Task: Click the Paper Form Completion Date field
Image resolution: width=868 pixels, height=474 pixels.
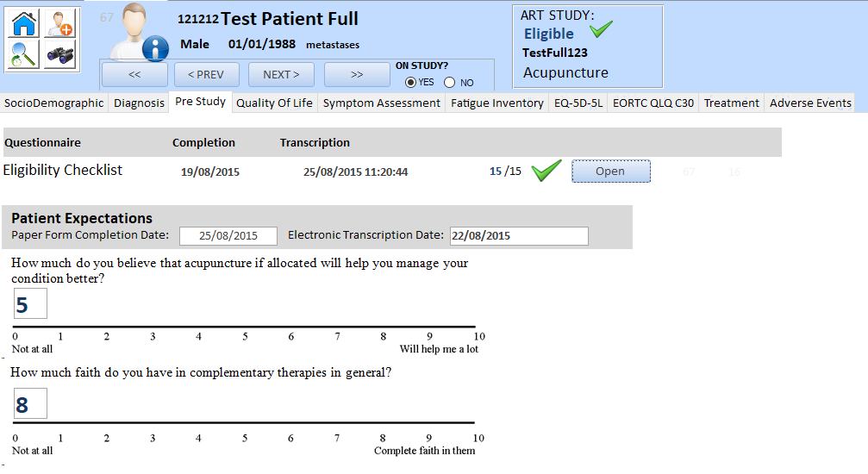Action: click(228, 236)
